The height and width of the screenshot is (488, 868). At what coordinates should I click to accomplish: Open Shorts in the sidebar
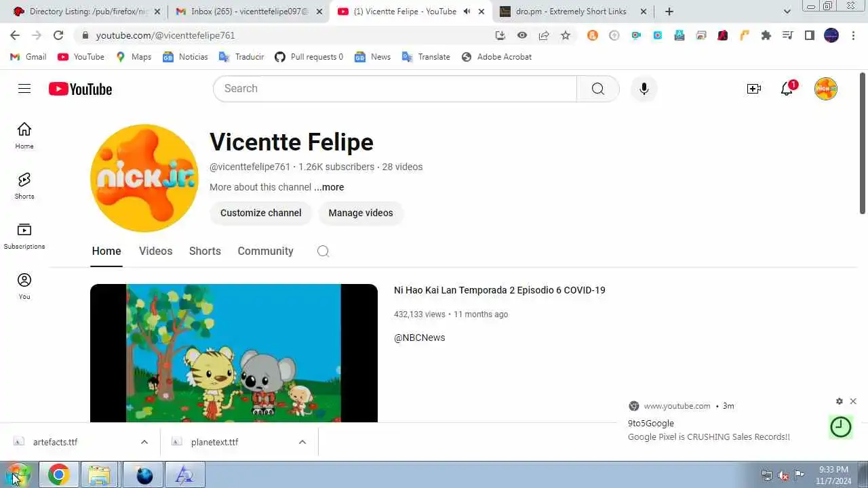tap(24, 186)
